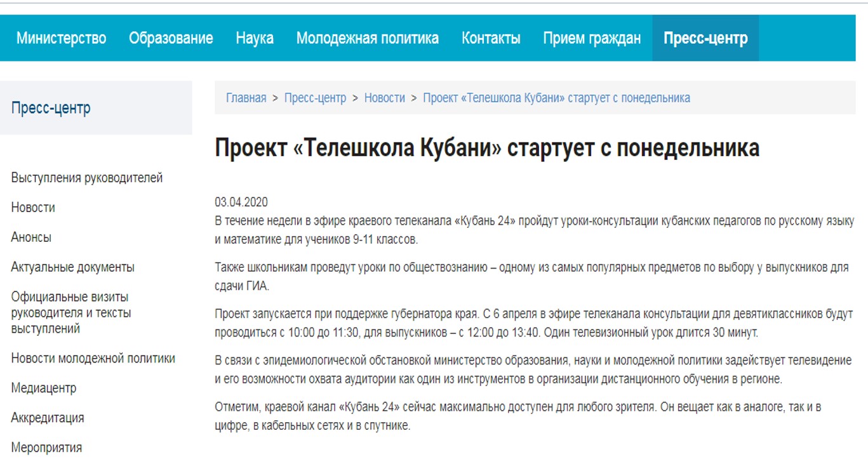This screenshot has height=459, width=868.
Task: Go to Новости молодежной политики
Action: coord(93,358)
